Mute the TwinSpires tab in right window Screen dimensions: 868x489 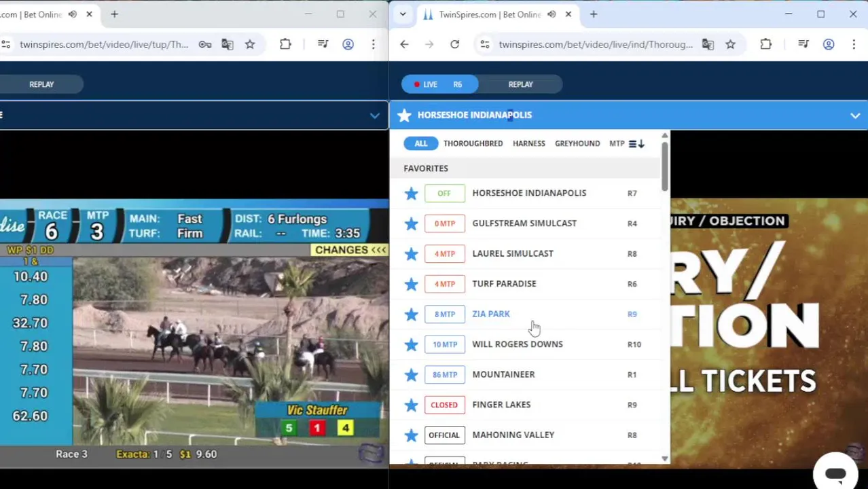pyautogui.click(x=551, y=14)
